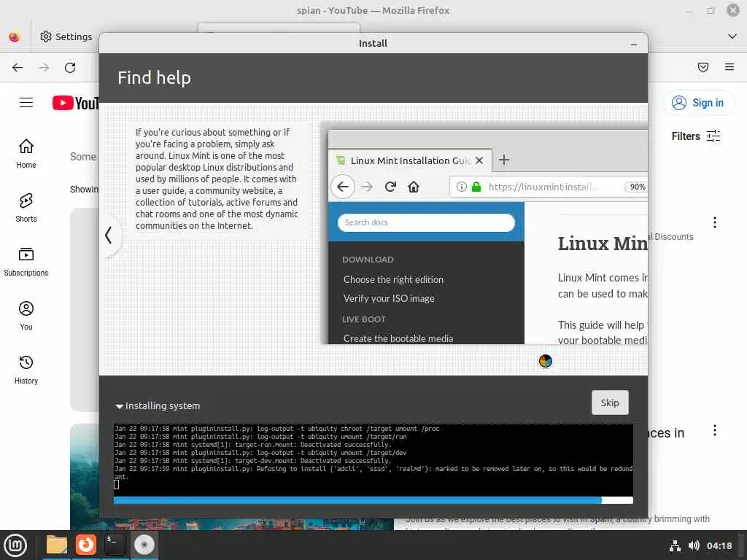Screen dimensions: 747x560
Task: Open more options for the Discounts result
Action: [x=715, y=222]
